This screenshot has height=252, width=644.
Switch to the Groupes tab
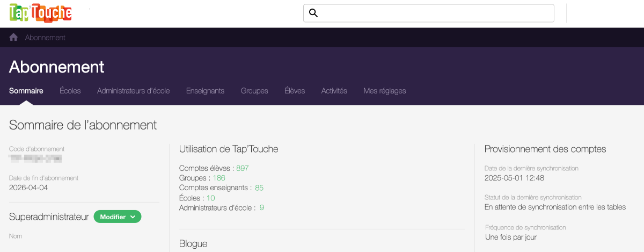coord(254,91)
